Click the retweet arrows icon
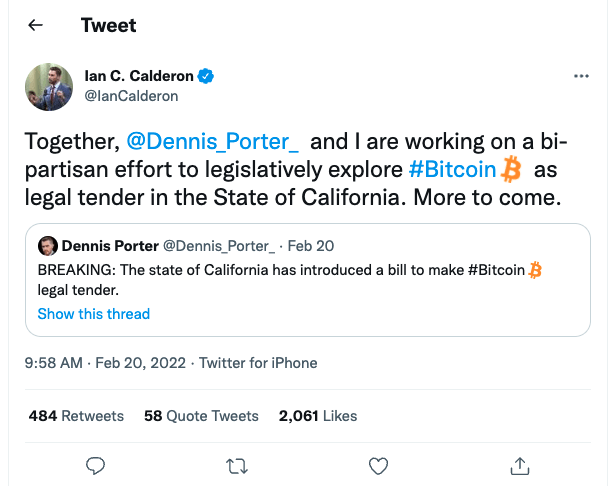 tap(237, 465)
